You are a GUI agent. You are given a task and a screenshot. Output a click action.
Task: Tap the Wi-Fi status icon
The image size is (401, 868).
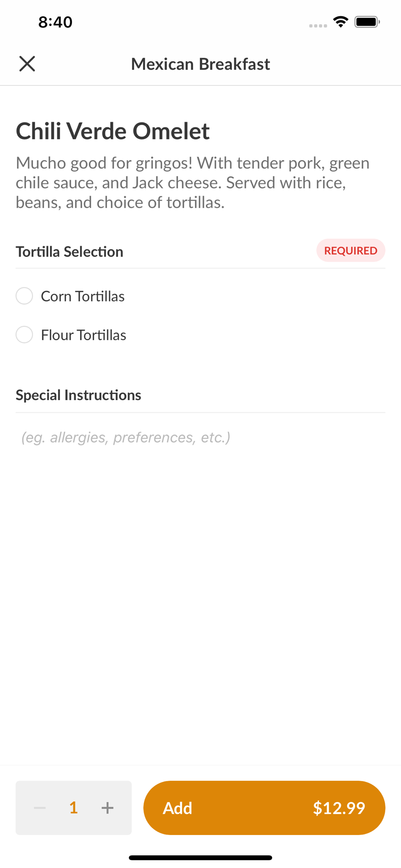coord(341,22)
